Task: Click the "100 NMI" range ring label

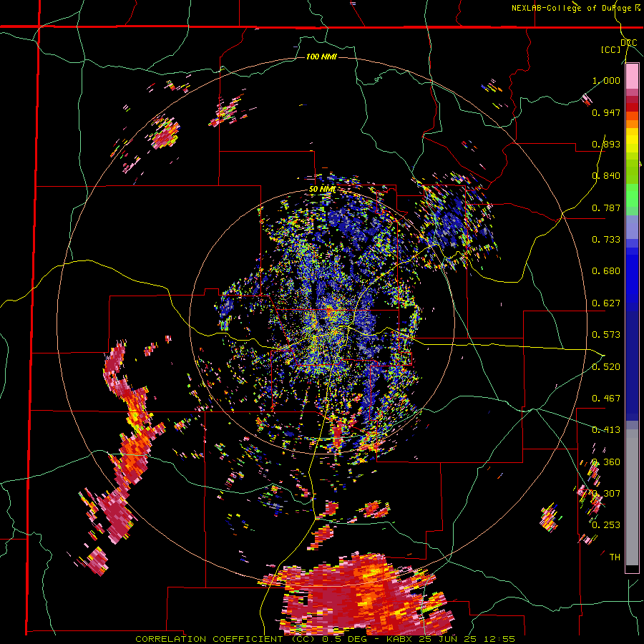Action: point(321,57)
